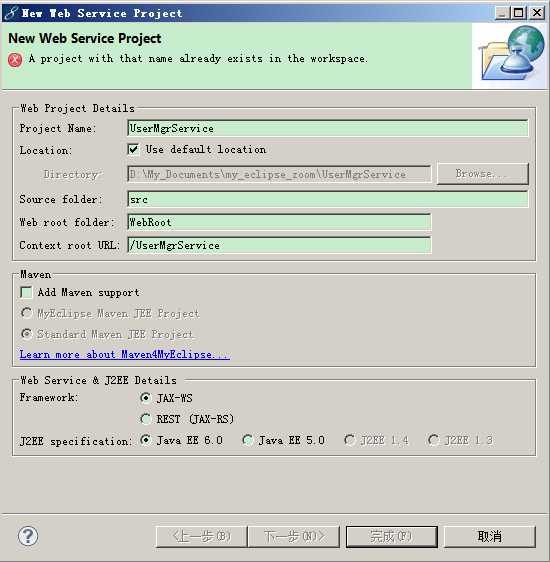The height and width of the screenshot is (562, 550).
Task: Click the J2EE specification label
Action: [75, 441]
